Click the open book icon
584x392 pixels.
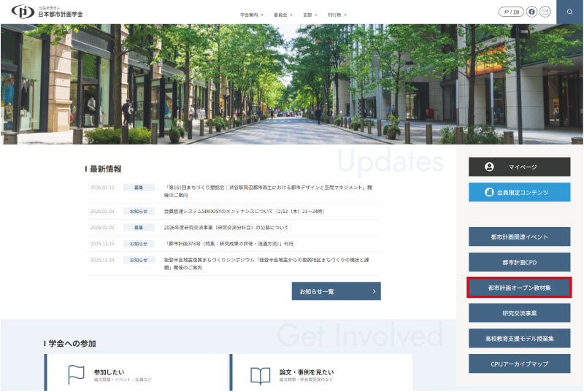click(x=261, y=376)
